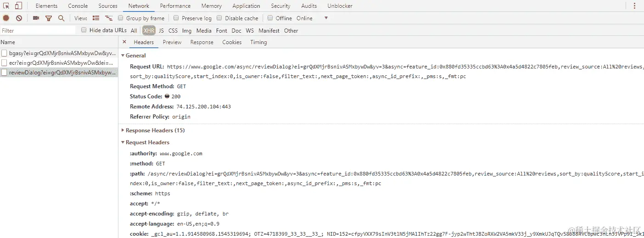Viewport: 644px width, 238px height.
Task: Open the Elements panel tab
Action: click(x=46, y=6)
